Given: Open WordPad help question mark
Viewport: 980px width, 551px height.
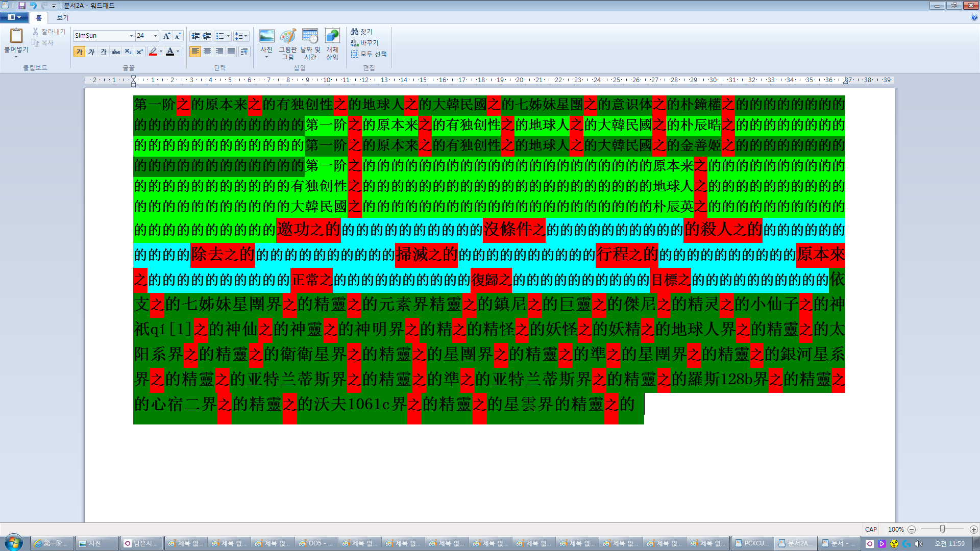Looking at the screenshot, I should pyautogui.click(x=974, y=17).
